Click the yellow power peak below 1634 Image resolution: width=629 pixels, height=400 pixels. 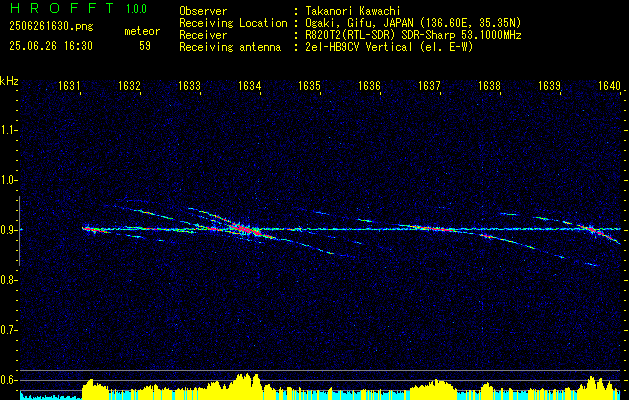coord(245,384)
